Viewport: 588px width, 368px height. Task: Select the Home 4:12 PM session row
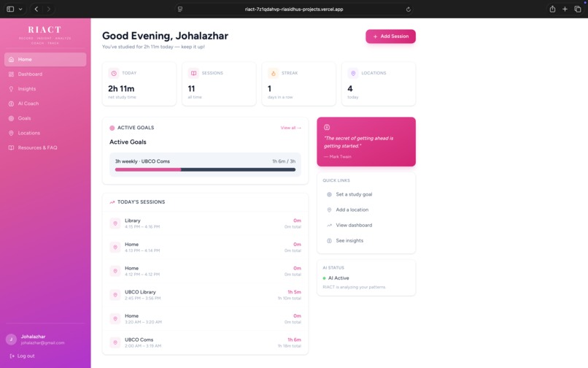tap(205, 271)
